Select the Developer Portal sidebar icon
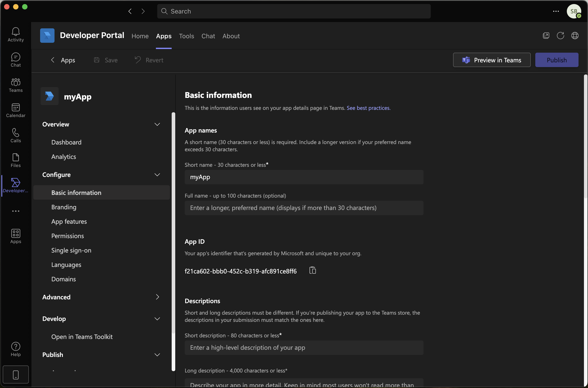The image size is (588, 388). click(16, 186)
